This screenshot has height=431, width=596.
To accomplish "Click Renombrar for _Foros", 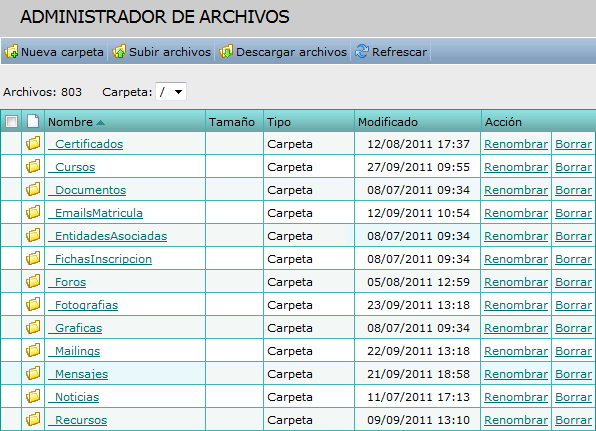I will pos(516,282).
